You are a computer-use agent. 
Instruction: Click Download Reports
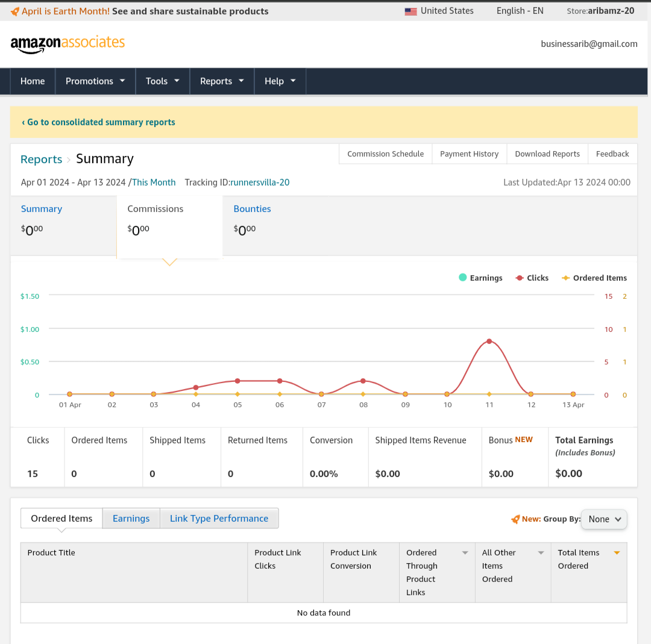pos(547,154)
